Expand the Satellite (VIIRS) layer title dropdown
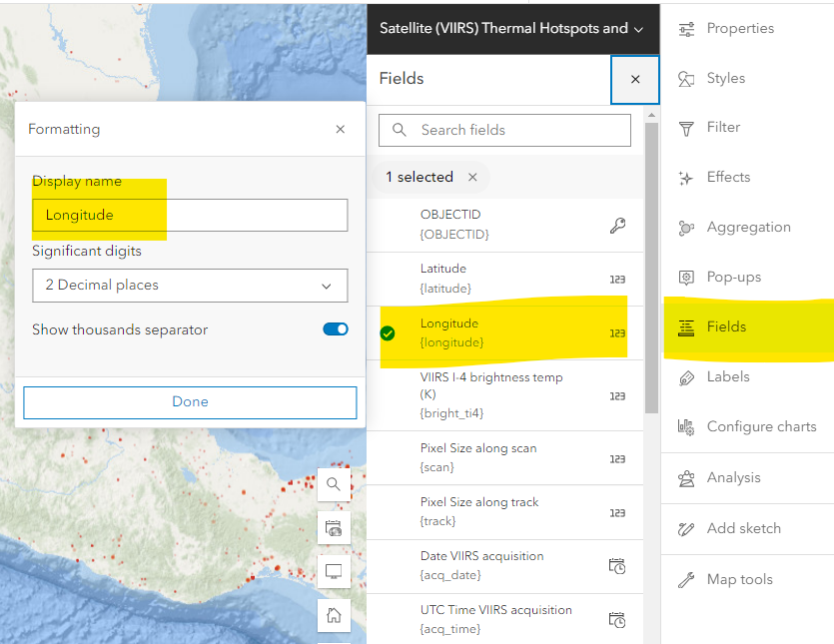The height and width of the screenshot is (644, 834). click(x=638, y=29)
